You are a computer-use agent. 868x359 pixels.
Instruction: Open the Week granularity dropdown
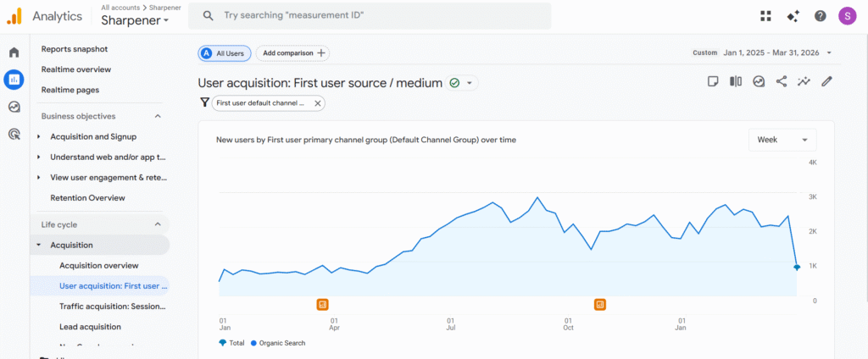[782, 140]
